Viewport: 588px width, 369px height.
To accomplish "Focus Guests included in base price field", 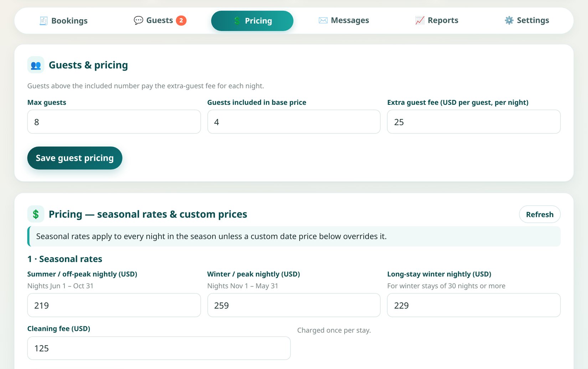I will (294, 122).
